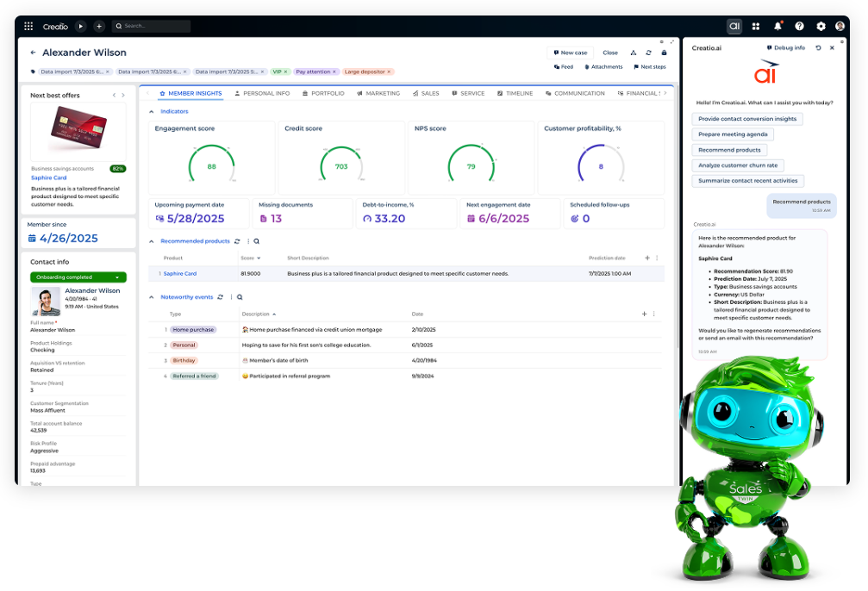This screenshot has height=591, width=868.
Task: Open the system settings gear
Action: [x=821, y=26]
